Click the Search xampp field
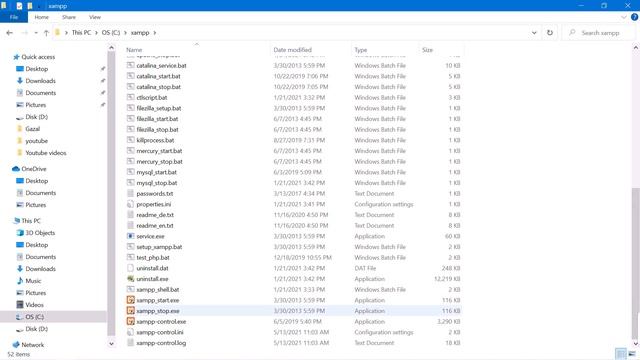The image size is (640, 360). pyautogui.click(x=598, y=33)
